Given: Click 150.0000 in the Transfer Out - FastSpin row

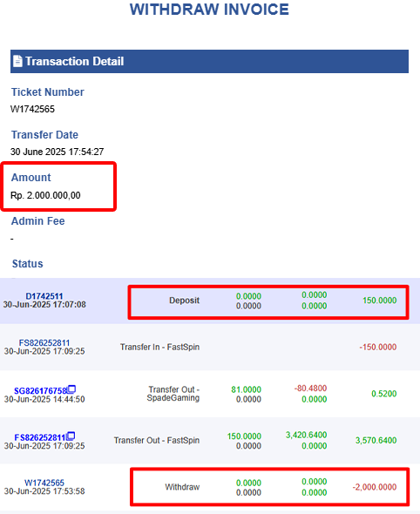Looking at the screenshot, I should coord(244,436).
